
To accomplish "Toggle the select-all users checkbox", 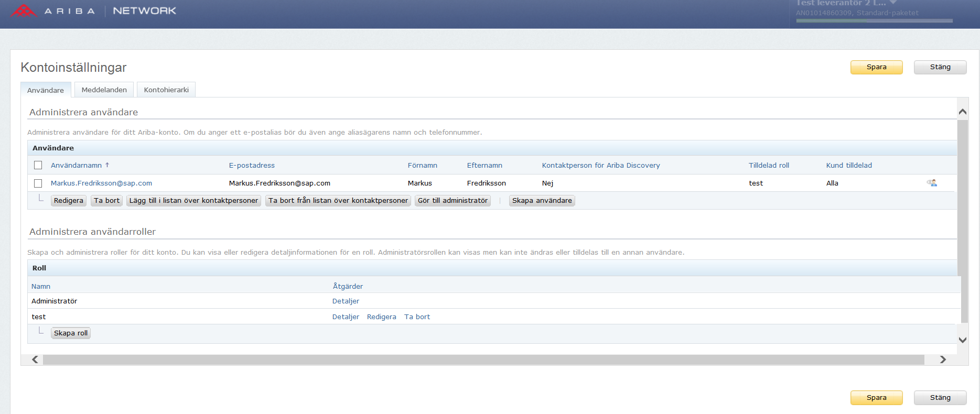I will click(38, 165).
